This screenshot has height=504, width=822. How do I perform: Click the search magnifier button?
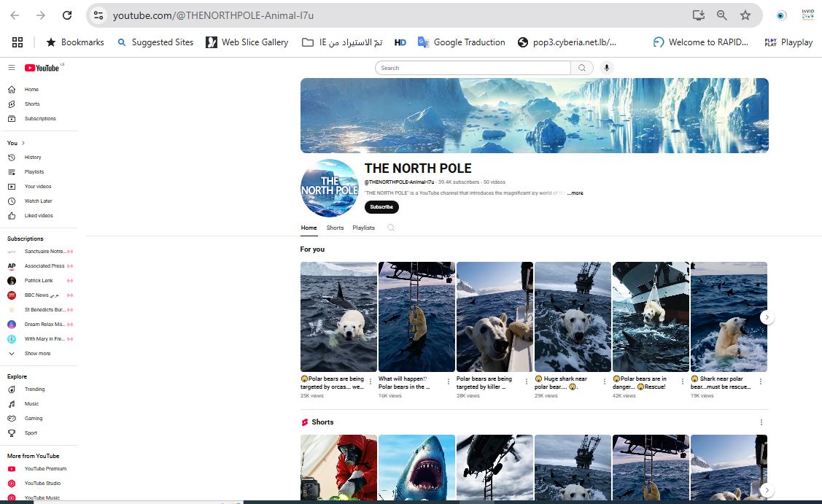point(582,68)
